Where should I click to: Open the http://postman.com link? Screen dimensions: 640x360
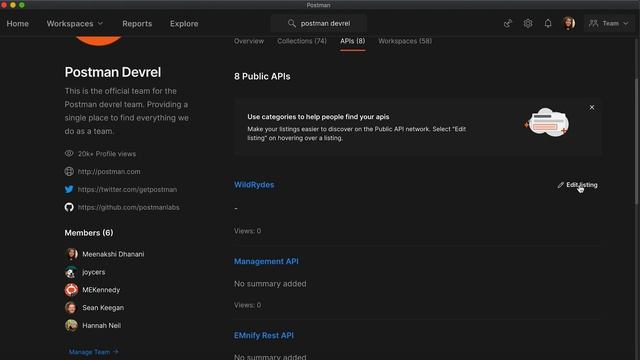[109, 171]
